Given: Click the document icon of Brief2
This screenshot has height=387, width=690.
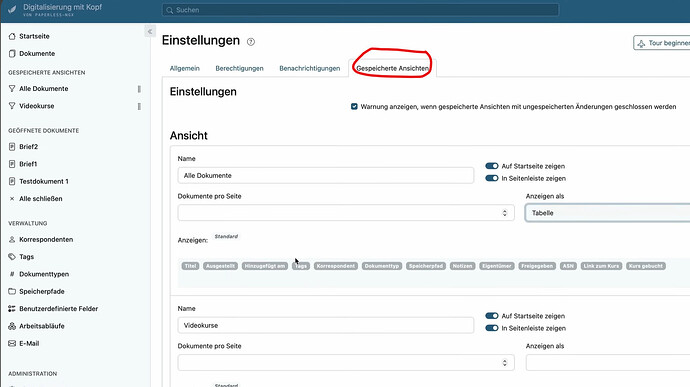Looking at the screenshot, I should point(12,147).
